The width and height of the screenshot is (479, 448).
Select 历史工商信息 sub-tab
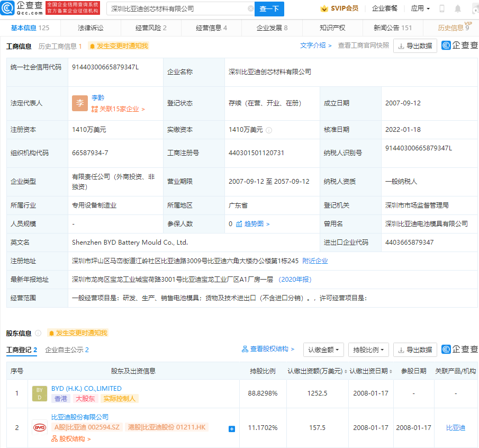pyautogui.click(x=60, y=46)
